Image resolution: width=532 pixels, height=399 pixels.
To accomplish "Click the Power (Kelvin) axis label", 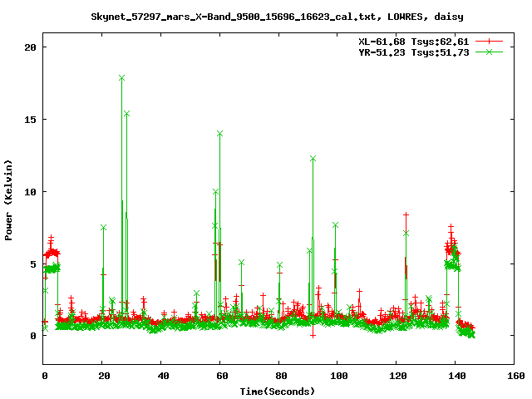I will 8,200.
